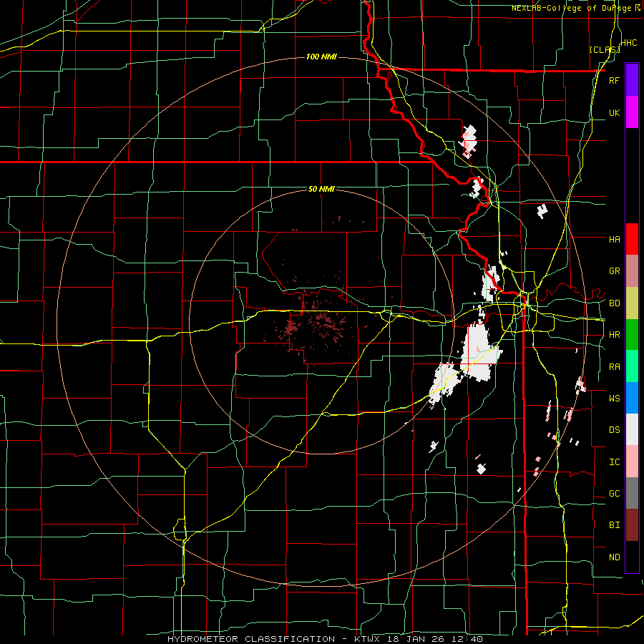Click the BI legend label
The image size is (644, 644).
pyautogui.click(x=614, y=525)
